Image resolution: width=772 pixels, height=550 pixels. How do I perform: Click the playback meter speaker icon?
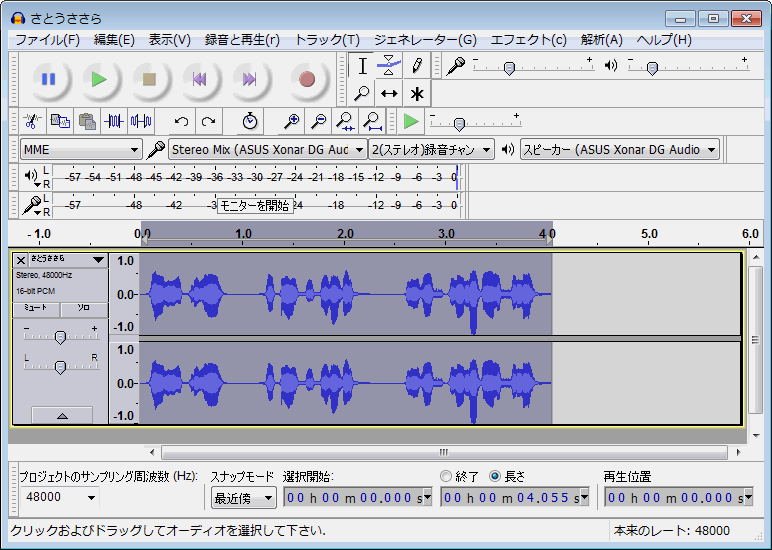point(31,175)
